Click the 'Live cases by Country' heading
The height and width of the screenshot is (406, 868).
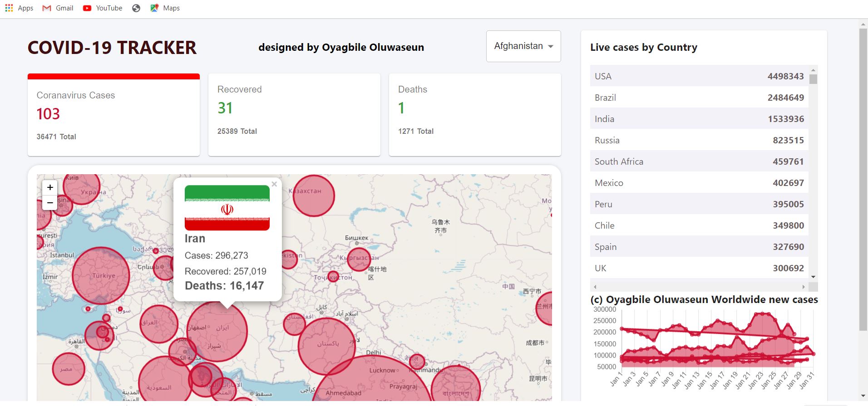pyautogui.click(x=644, y=47)
